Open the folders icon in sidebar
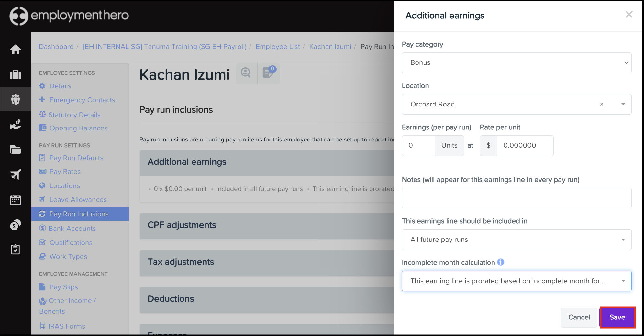644x336 pixels. click(16, 150)
